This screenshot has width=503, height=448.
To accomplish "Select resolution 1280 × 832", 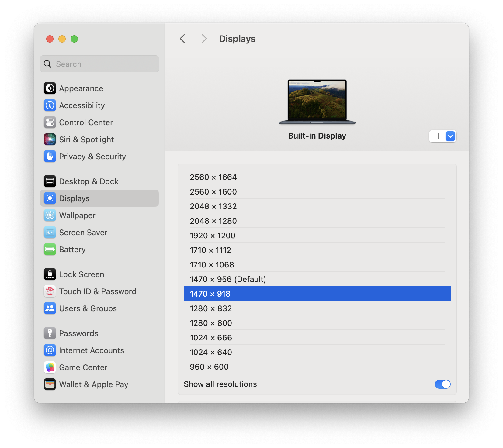I will coord(317,308).
